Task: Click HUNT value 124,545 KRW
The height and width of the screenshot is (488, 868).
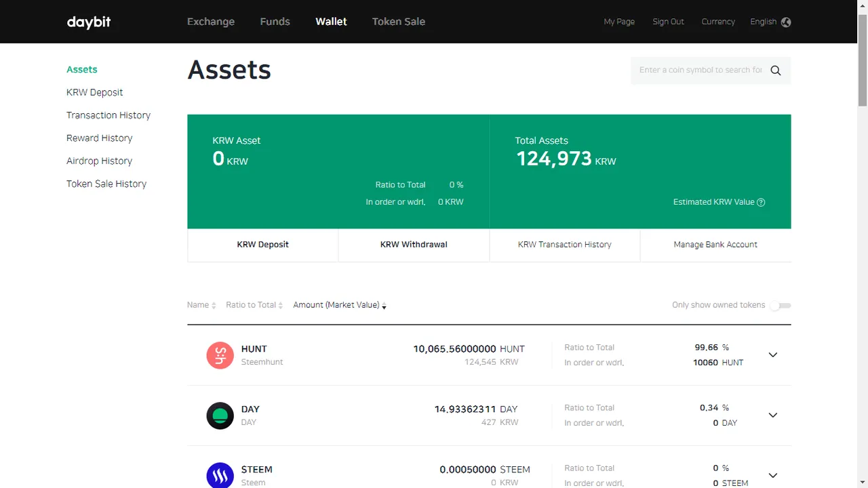Action: coord(492,362)
